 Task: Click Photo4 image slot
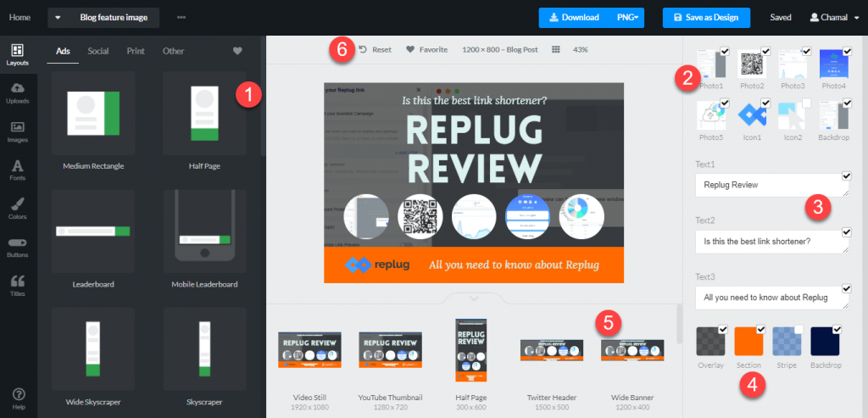click(834, 64)
